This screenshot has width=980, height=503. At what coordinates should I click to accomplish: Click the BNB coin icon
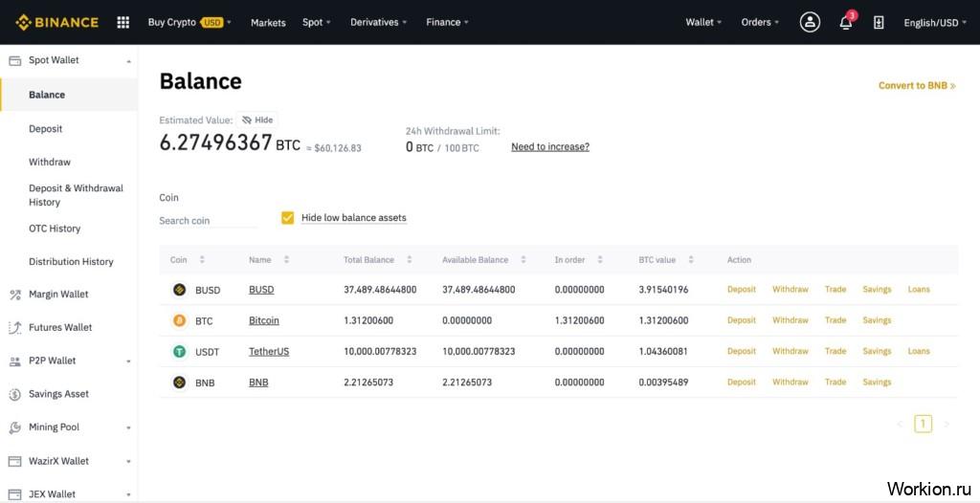pyautogui.click(x=179, y=383)
